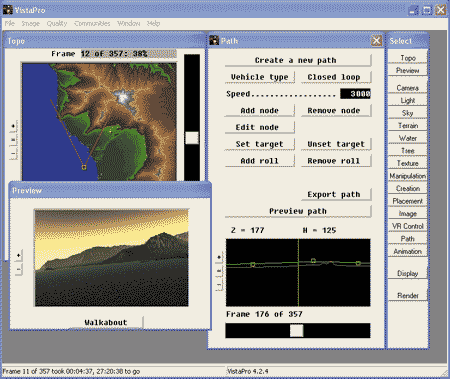Open the Vehicle type selector

pos(260,77)
